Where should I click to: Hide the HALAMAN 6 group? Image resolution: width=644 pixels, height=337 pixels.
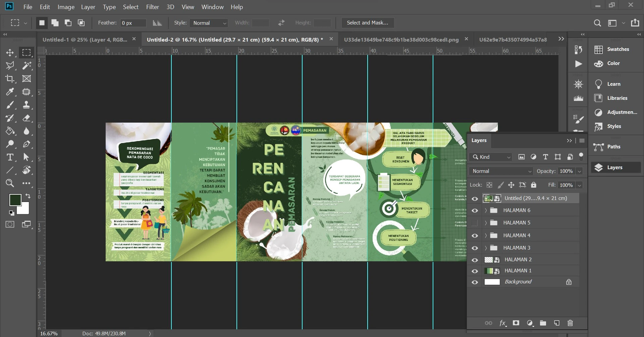(x=475, y=210)
